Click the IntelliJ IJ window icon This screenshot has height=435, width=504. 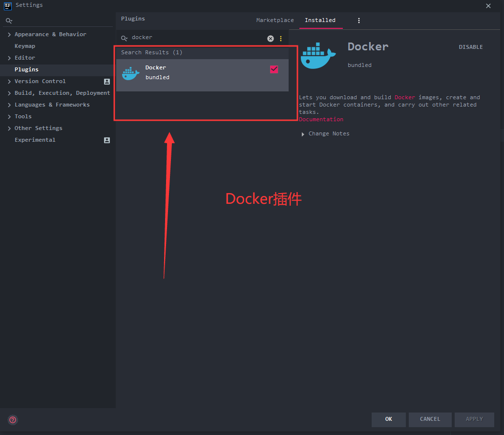[x=8, y=6]
